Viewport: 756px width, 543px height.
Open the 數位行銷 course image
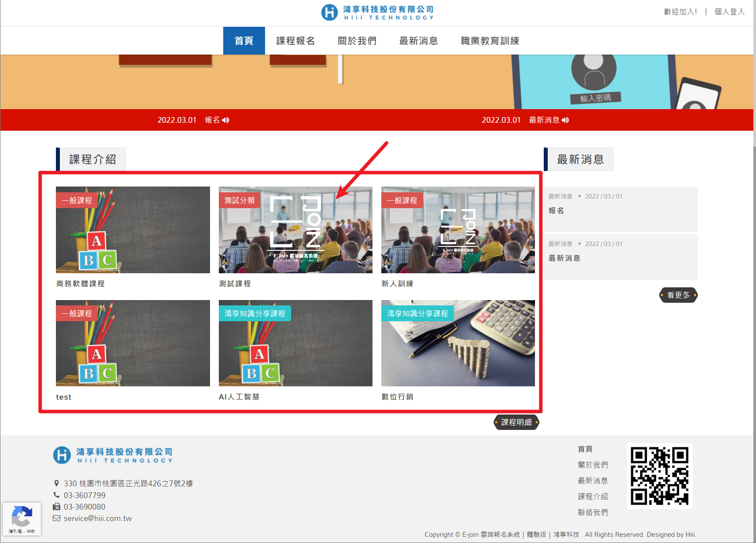click(x=458, y=343)
